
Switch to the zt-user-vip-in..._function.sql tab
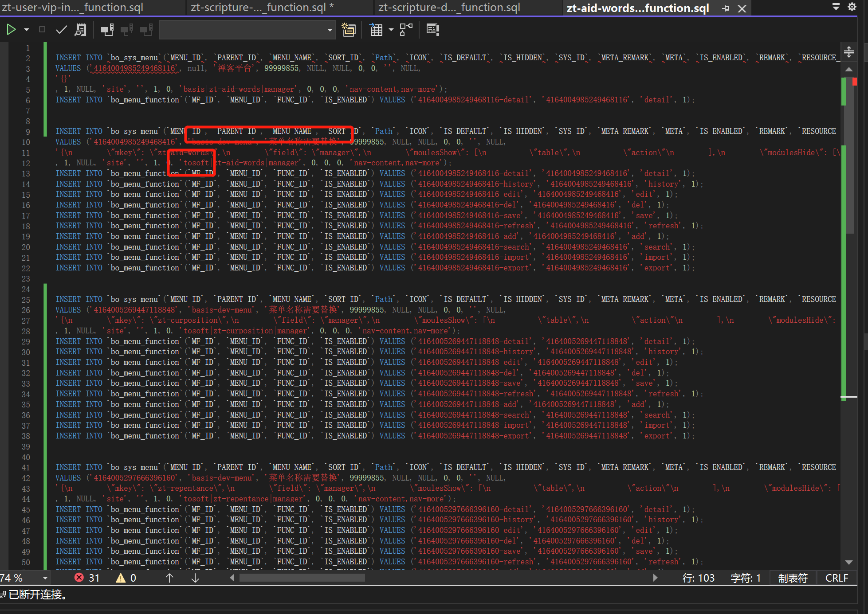[x=72, y=8]
